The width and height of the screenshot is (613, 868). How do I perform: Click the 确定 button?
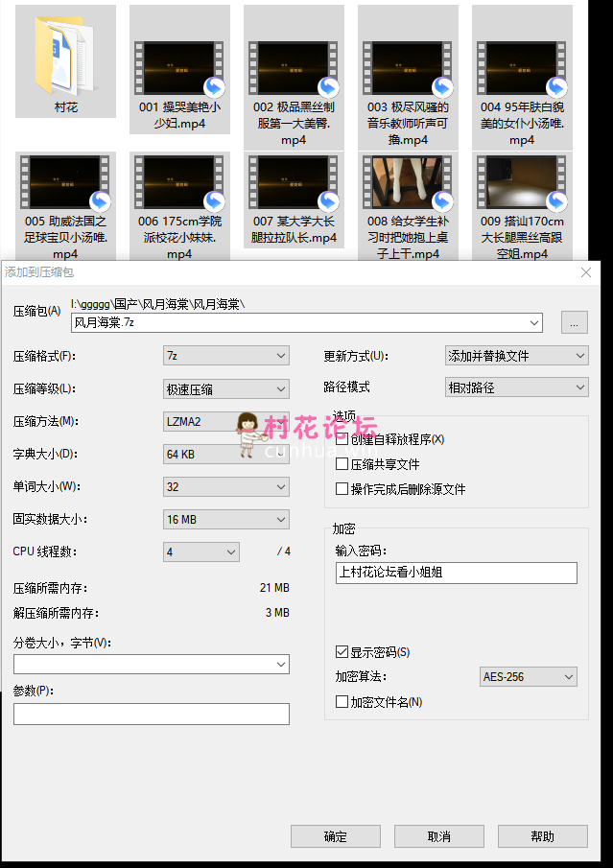point(336,836)
